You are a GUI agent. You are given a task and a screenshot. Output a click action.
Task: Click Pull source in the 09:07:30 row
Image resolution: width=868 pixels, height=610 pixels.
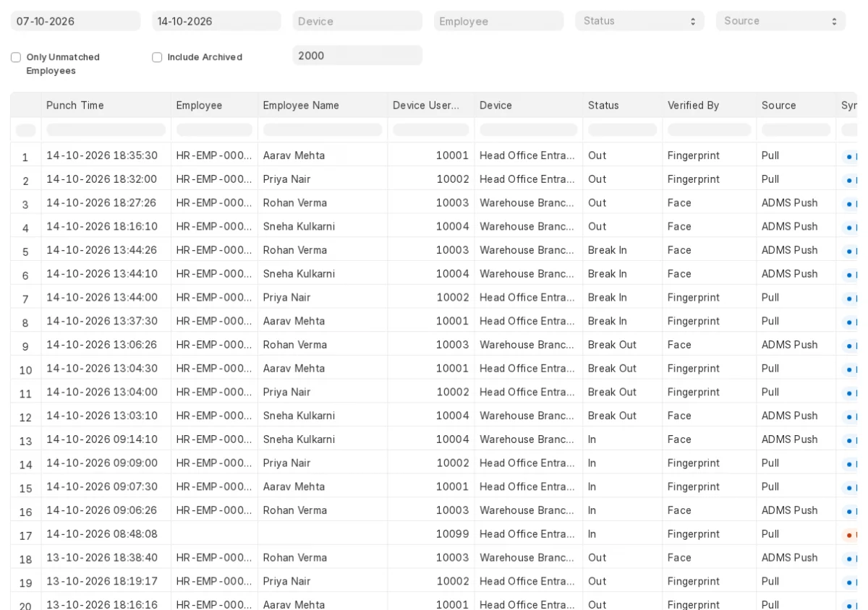pyautogui.click(x=770, y=486)
